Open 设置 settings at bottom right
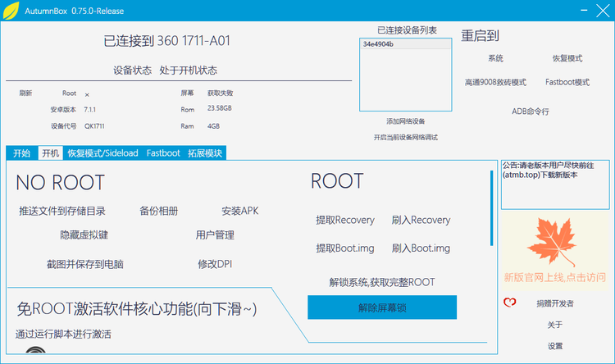The width and height of the screenshot is (615, 364). pos(555,347)
